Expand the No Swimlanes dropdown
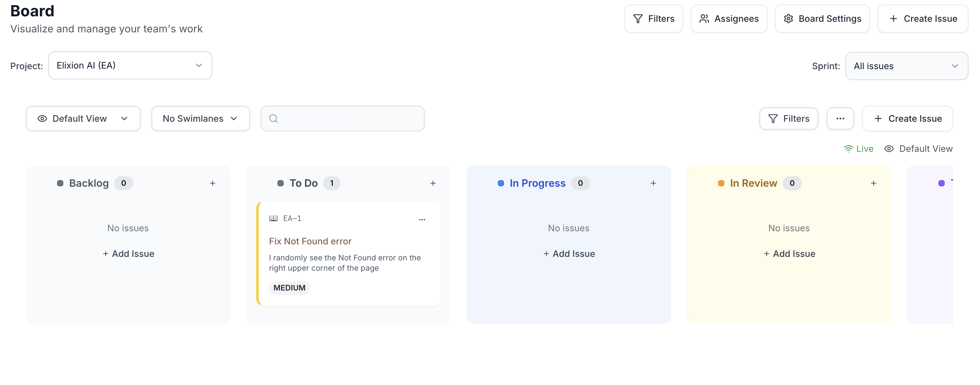This screenshot has height=385, width=980. tap(200, 119)
